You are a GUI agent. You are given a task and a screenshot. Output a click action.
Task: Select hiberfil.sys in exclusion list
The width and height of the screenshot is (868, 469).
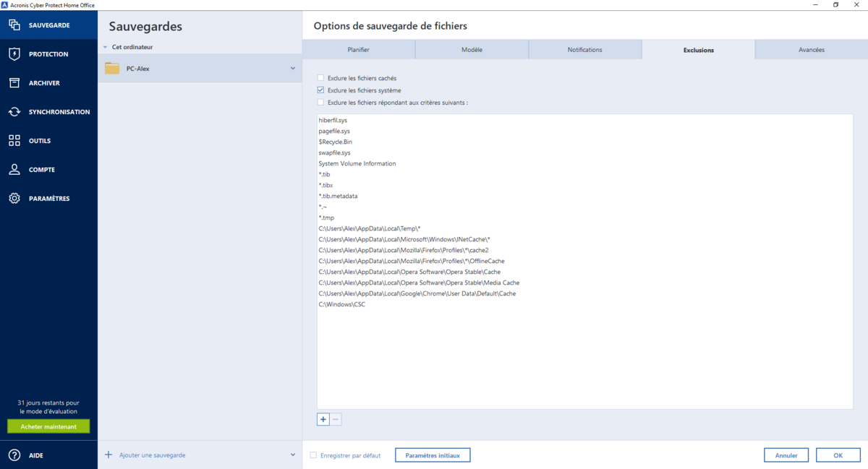click(x=333, y=120)
